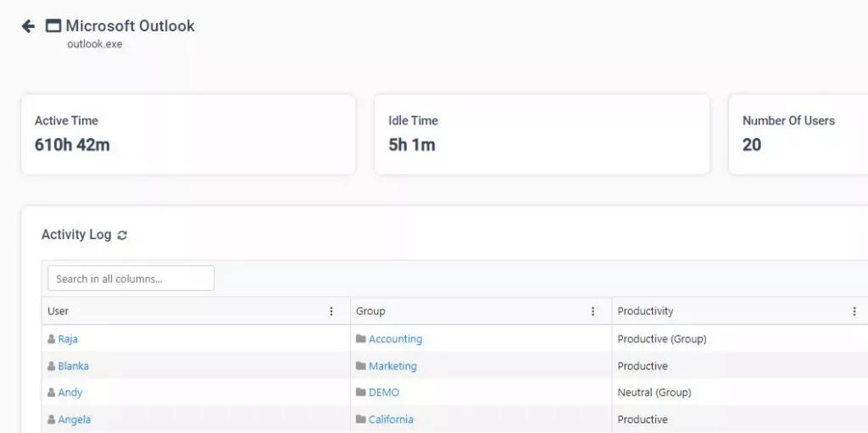Click the folder icon beside Accounting
Screen dimensions: 868x433
(x=361, y=339)
